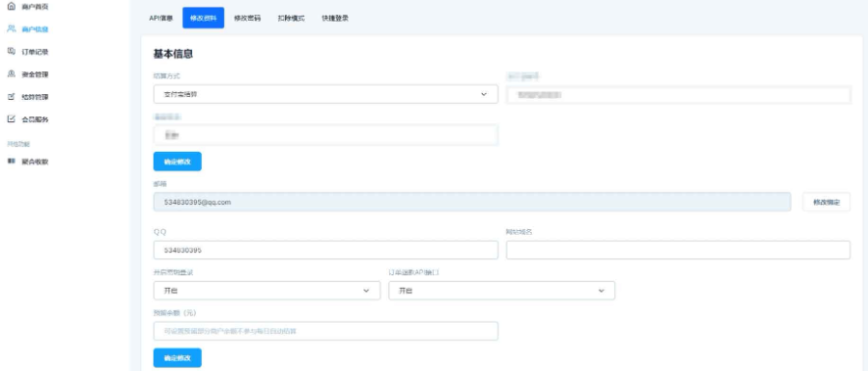This screenshot has height=371, width=868.
Task: Open 商户首页 via its home icon
Action: point(11,7)
